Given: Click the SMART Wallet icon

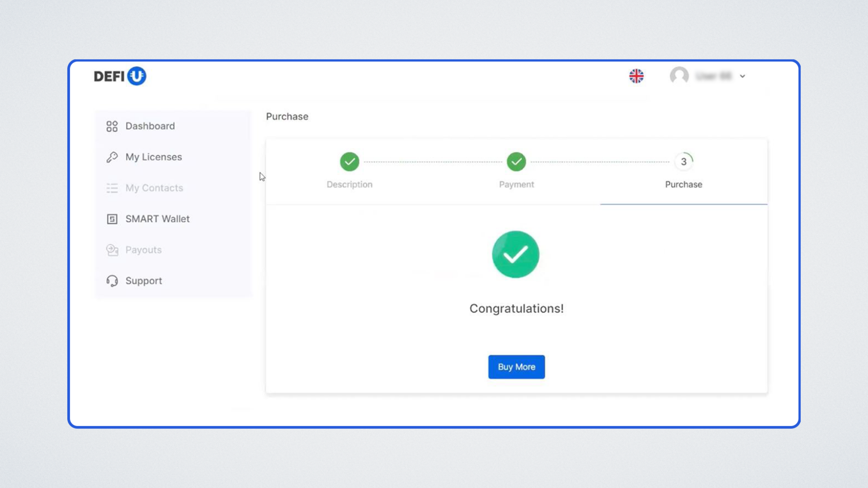Looking at the screenshot, I should point(112,219).
